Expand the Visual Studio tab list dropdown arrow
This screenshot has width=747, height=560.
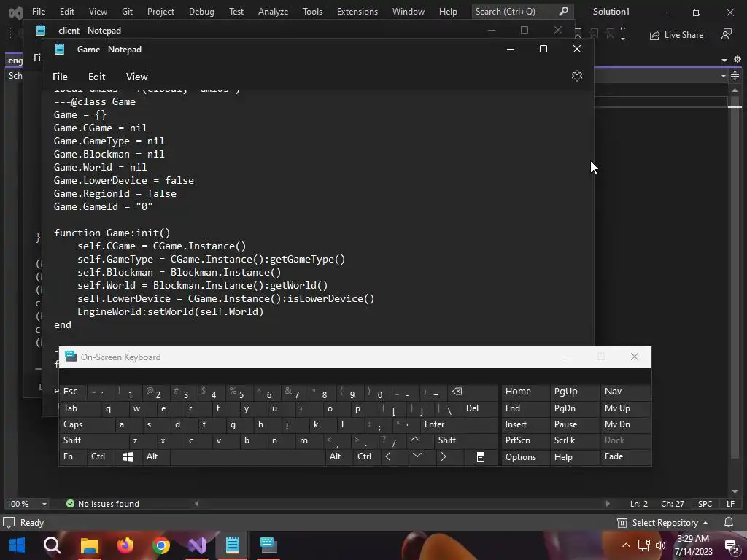[x=724, y=60]
